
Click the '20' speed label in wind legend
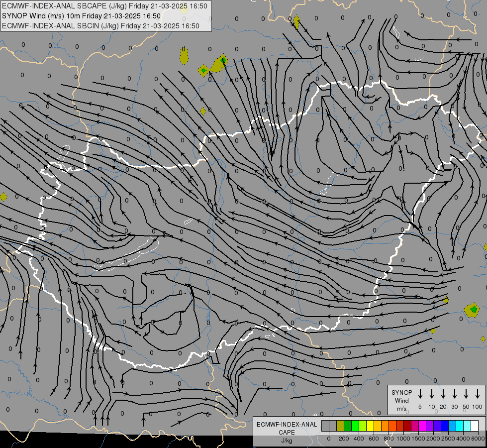pyautogui.click(x=443, y=407)
